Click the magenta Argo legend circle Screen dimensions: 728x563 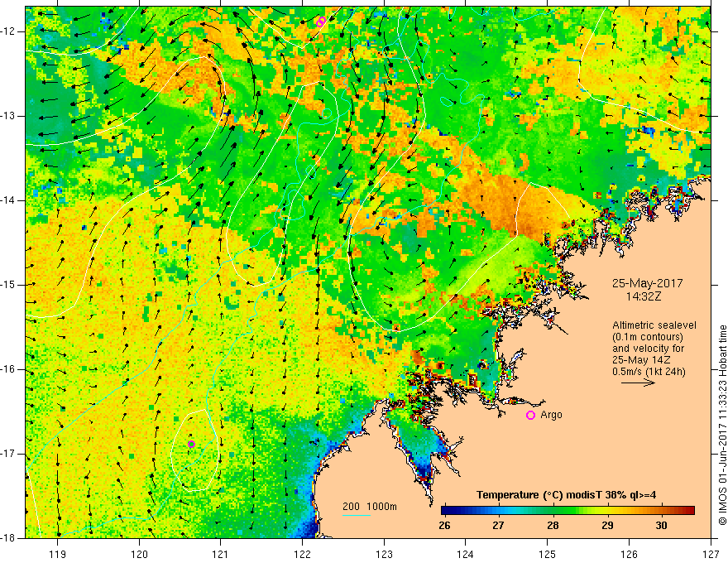530,416
